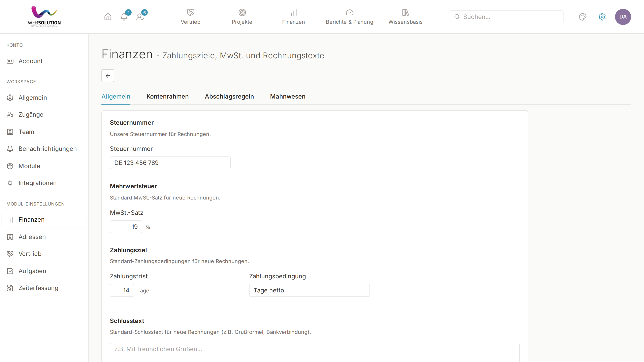
Task: Open the user check icon with badge 6
Action: 140,17
